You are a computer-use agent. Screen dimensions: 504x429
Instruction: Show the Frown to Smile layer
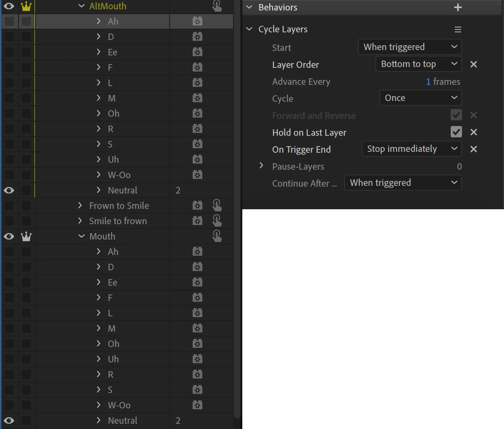point(9,206)
